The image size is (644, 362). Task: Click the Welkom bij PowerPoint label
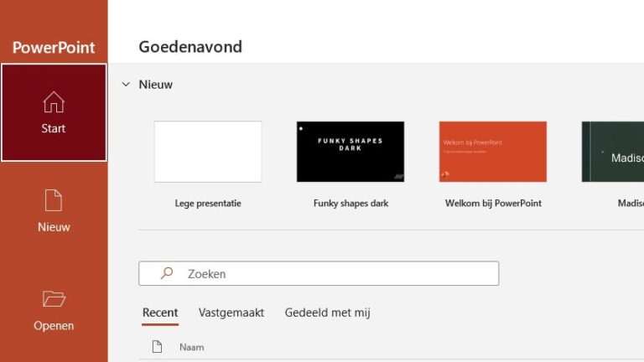pos(493,204)
